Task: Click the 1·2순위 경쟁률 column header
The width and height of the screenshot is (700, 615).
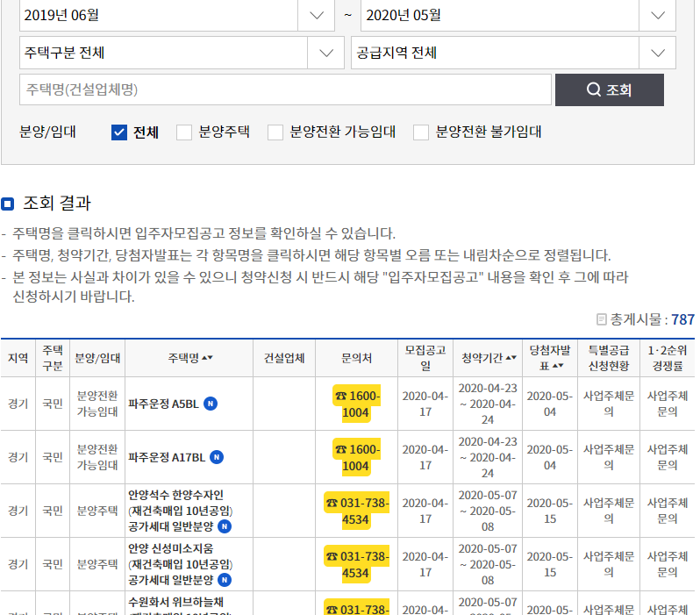Action: click(x=668, y=358)
